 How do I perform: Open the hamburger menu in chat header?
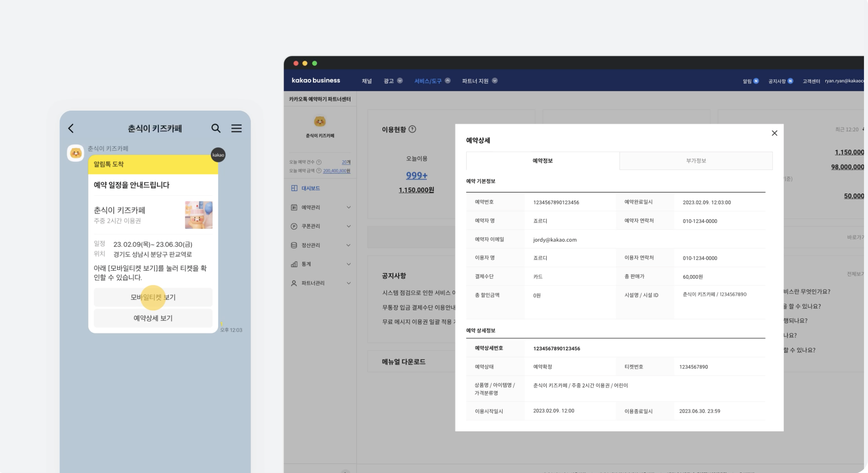click(237, 128)
